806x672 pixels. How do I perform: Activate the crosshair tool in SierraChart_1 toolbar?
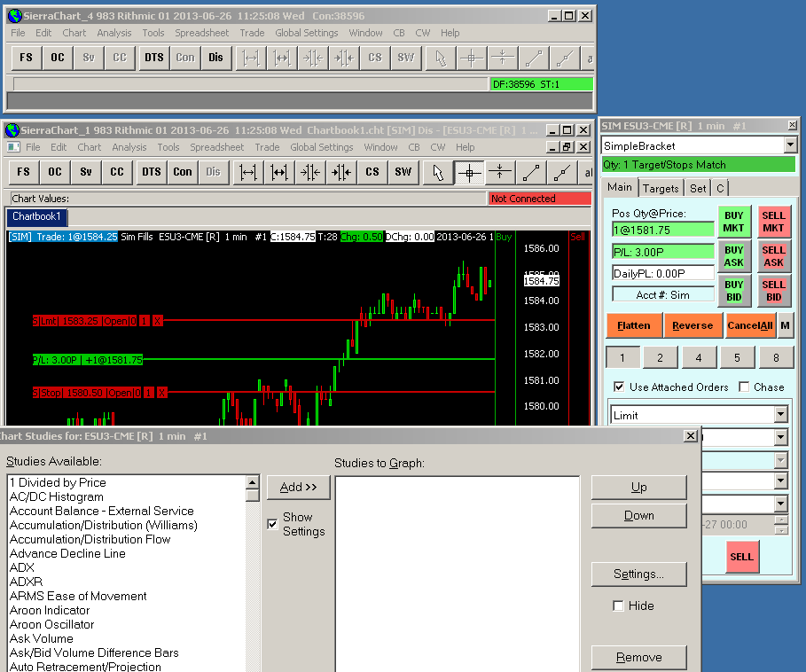[469, 172]
